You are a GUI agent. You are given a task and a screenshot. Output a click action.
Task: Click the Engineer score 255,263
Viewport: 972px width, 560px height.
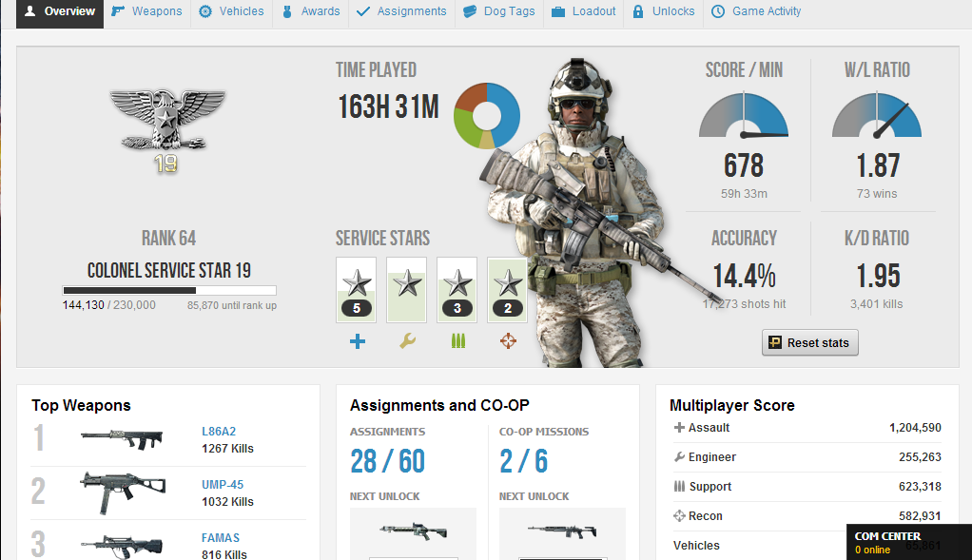pyautogui.click(x=920, y=457)
